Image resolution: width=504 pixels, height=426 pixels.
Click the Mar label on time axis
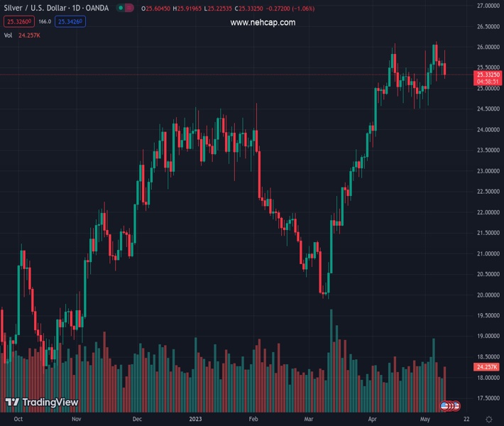tap(309, 419)
